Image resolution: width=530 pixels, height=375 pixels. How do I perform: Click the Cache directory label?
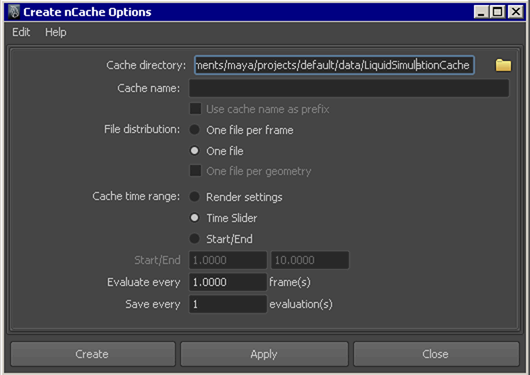coord(146,65)
